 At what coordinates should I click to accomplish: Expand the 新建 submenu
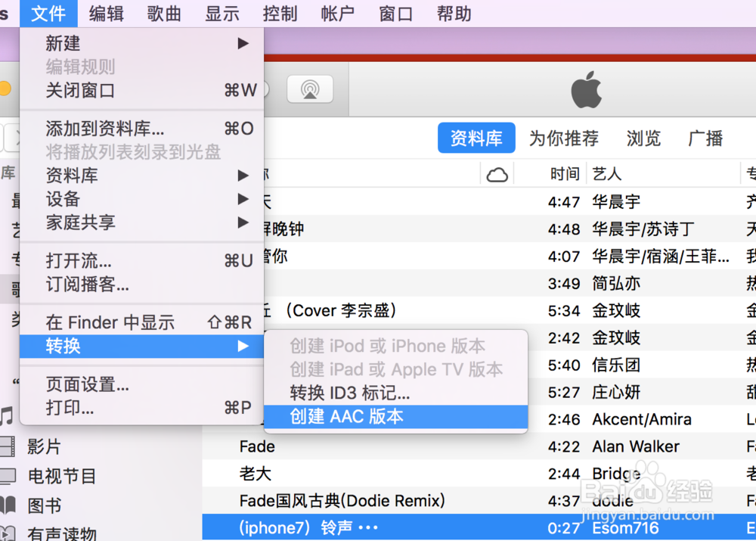(142, 43)
